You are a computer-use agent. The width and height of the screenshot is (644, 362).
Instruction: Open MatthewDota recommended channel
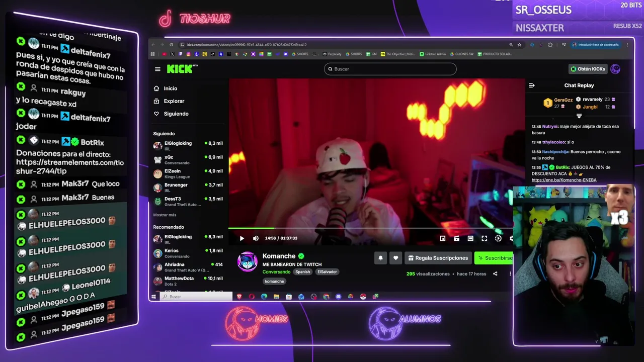click(188, 281)
